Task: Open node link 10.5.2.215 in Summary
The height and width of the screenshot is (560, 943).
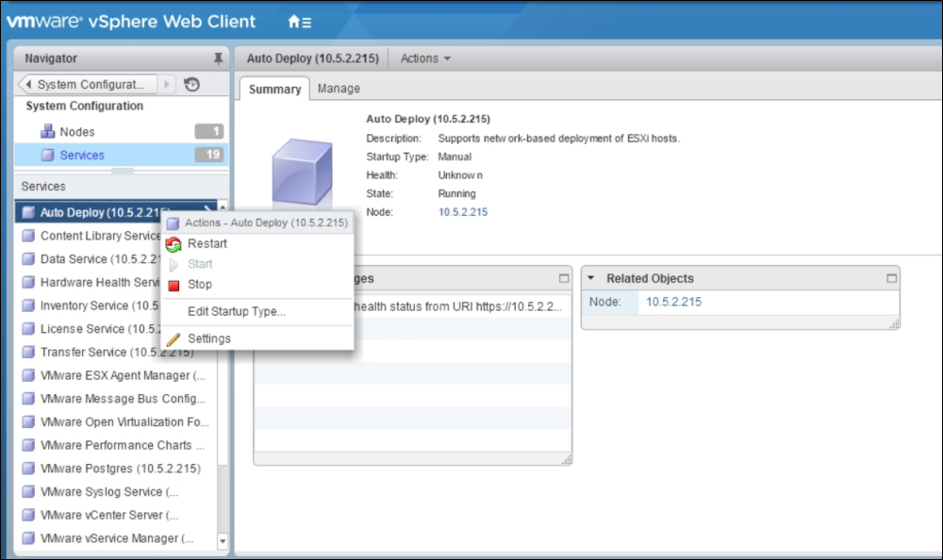Action: pyautogui.click(x=462, y=212)
